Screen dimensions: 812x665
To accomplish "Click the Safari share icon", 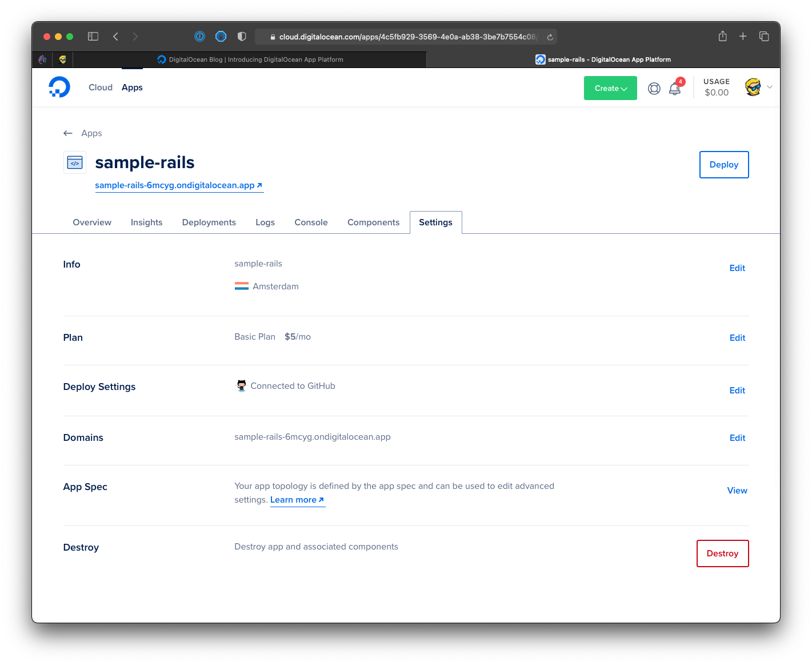I will pos(722,37).
